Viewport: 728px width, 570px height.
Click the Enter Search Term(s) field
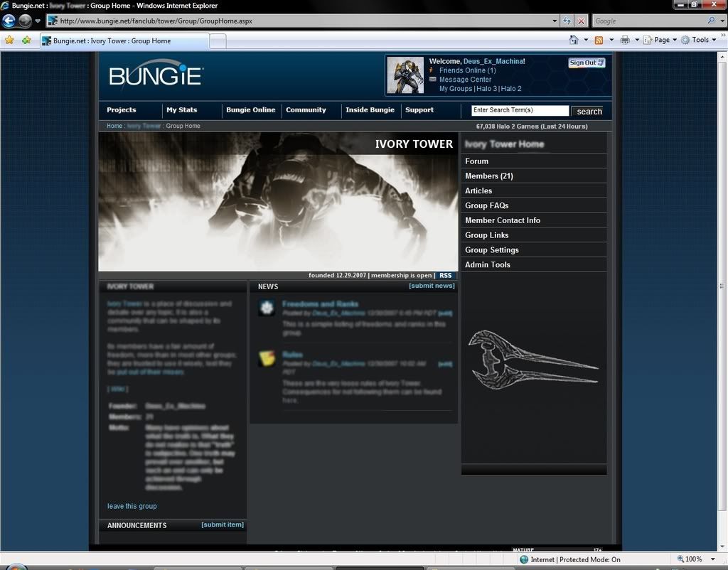(520, 110)
